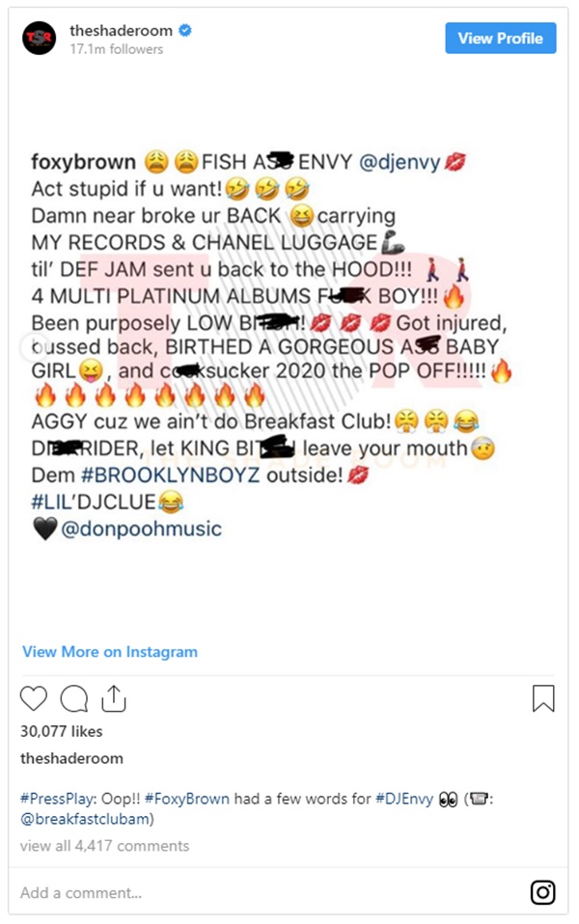This screenshot has height=924, width=579.
Task: Open the #DJEnvy hashtag link
Action: 404,799
